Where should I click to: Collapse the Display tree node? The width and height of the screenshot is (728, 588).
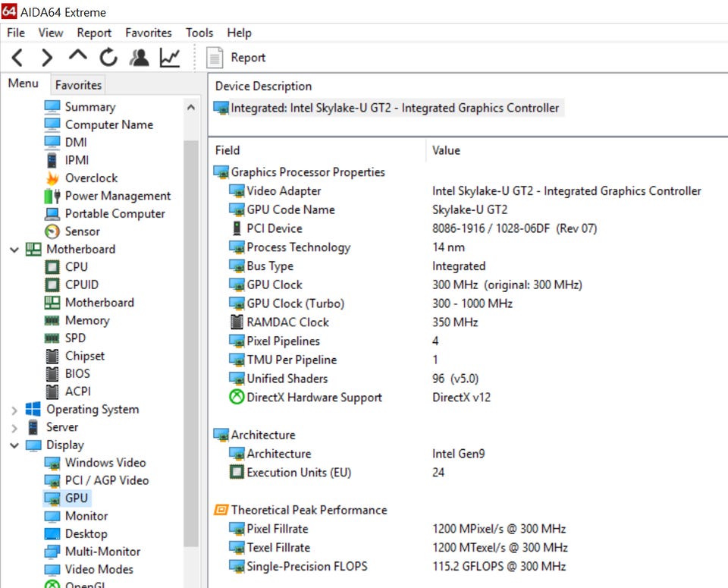[14, 445]
